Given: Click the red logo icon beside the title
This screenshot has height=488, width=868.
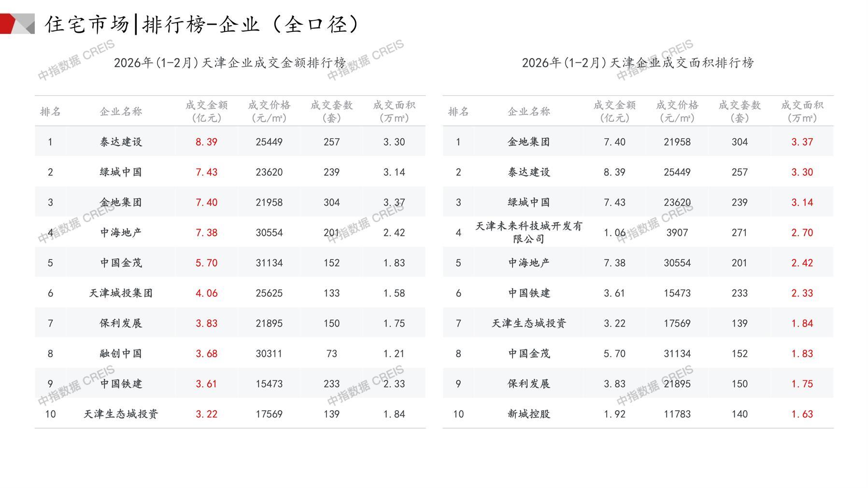Looking at the screenshot, I should pos(17,24).
